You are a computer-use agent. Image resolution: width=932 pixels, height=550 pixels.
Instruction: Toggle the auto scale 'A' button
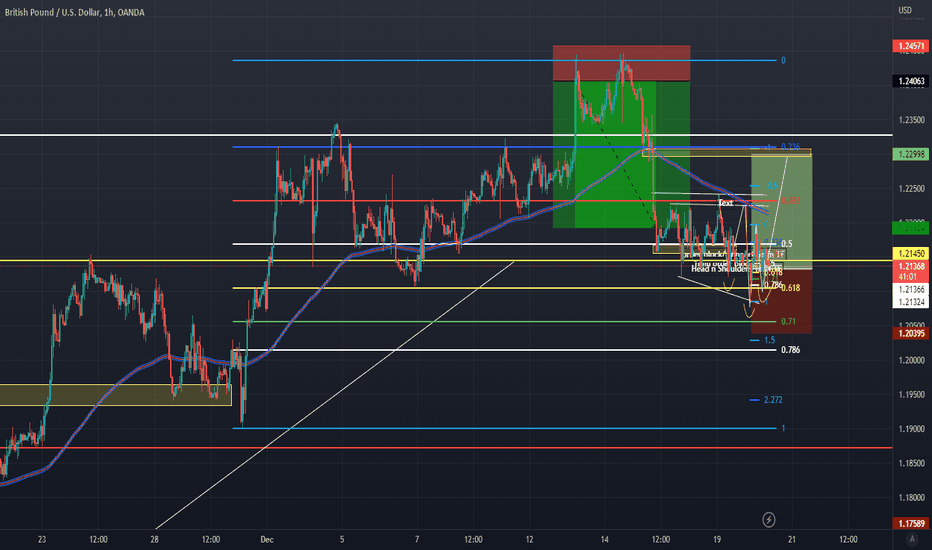912,539
